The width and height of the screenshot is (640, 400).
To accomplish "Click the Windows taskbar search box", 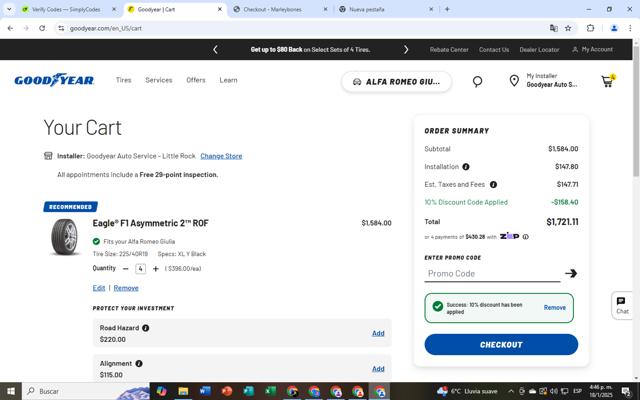I will [86, 391].
